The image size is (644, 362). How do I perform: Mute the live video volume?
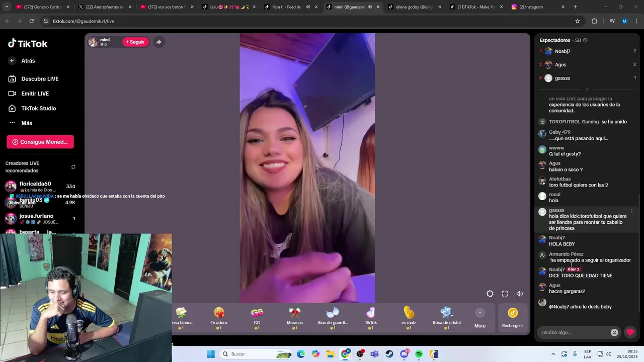click(520, 294)
